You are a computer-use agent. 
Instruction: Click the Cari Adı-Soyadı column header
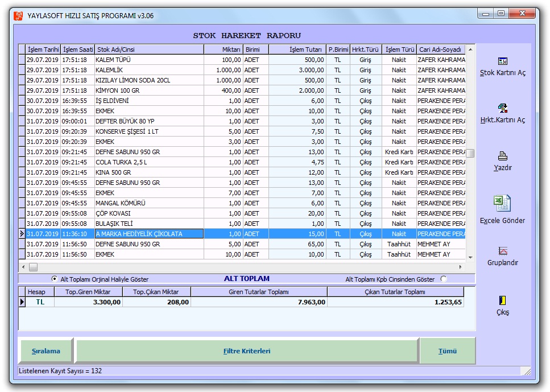coord(441,49)
